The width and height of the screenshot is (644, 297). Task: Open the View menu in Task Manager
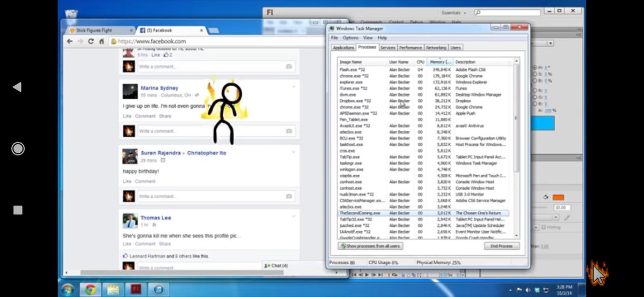pyautogui.click(x=368, y=38)
